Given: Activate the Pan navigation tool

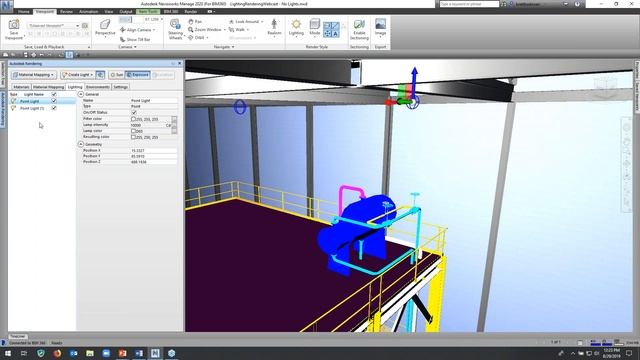Looking at the screenshot, I should [x=196, y=21].
